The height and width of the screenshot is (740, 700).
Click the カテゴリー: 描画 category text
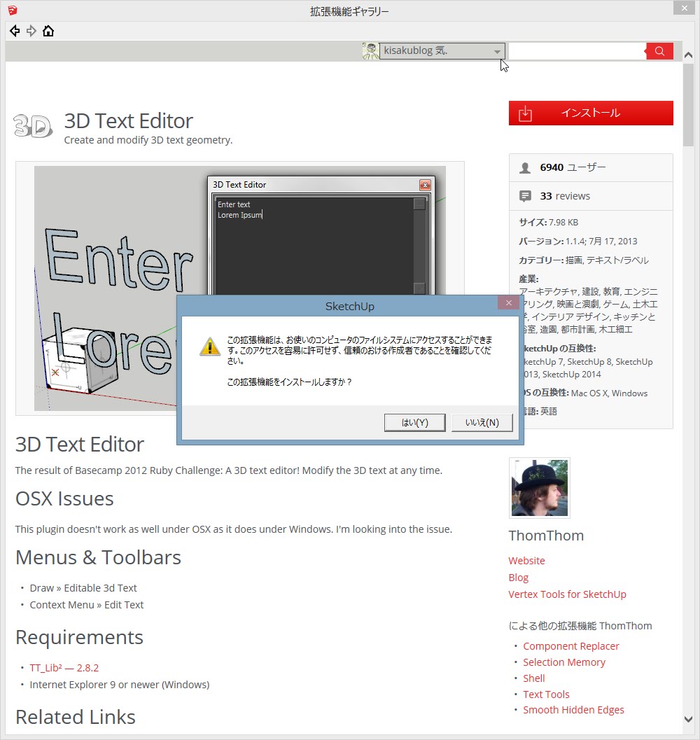pyautogui.click(x=584, y=260)
